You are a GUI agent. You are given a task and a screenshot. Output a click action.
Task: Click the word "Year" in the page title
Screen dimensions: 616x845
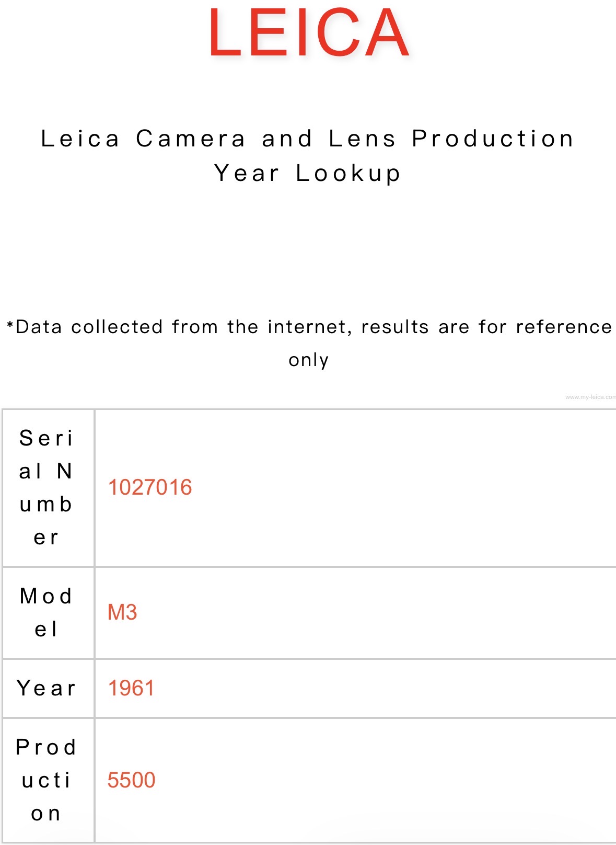[247, 174]
